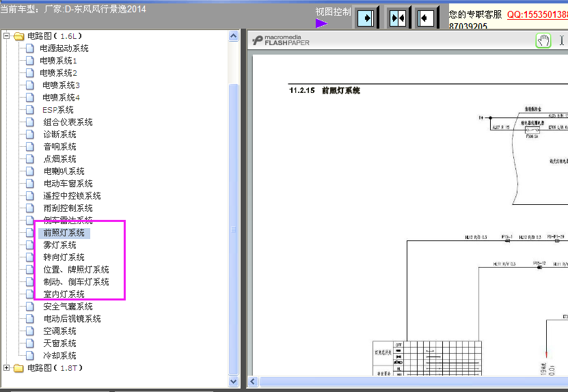This screenshot has width=568, height=392.
Task: Click the QQ customer service link
Action: (537, 15)
